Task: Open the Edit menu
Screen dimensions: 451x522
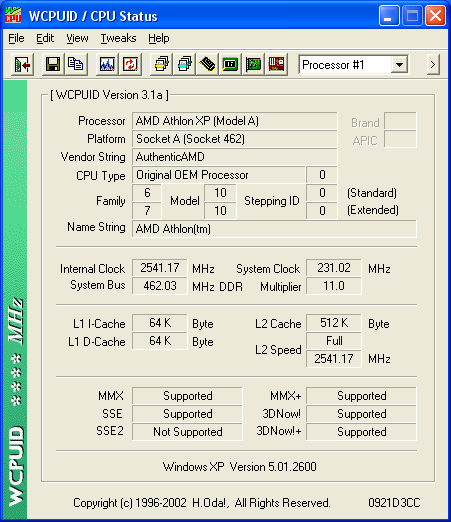Action: (x=45, y=38)
